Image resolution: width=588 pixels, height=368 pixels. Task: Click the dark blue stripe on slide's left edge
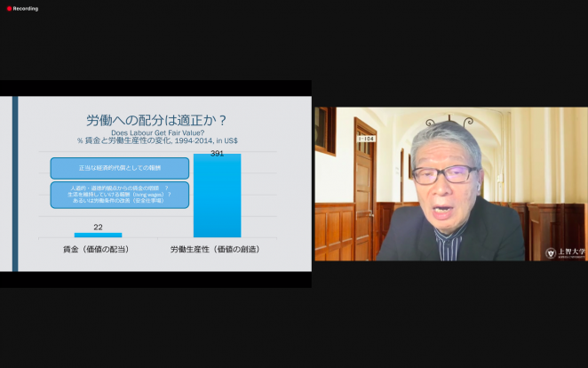15,183
